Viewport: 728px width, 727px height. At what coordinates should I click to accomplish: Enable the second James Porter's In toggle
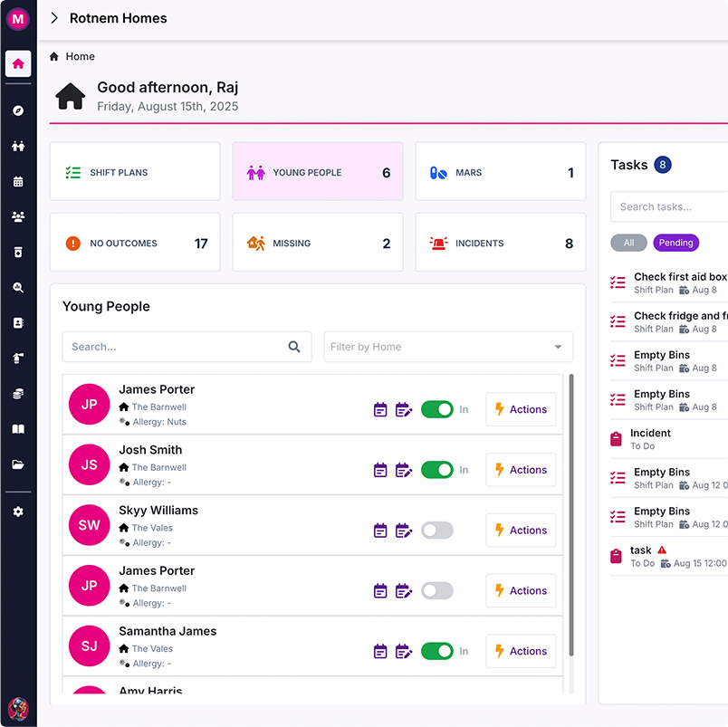(437, 590)
